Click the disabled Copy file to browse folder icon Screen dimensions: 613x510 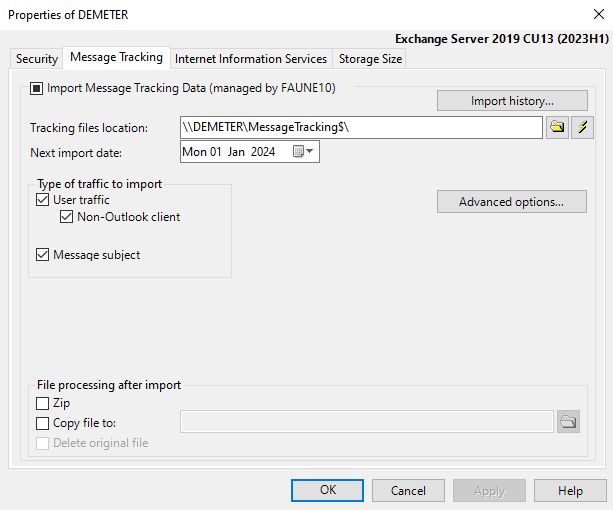coord(568,421)
